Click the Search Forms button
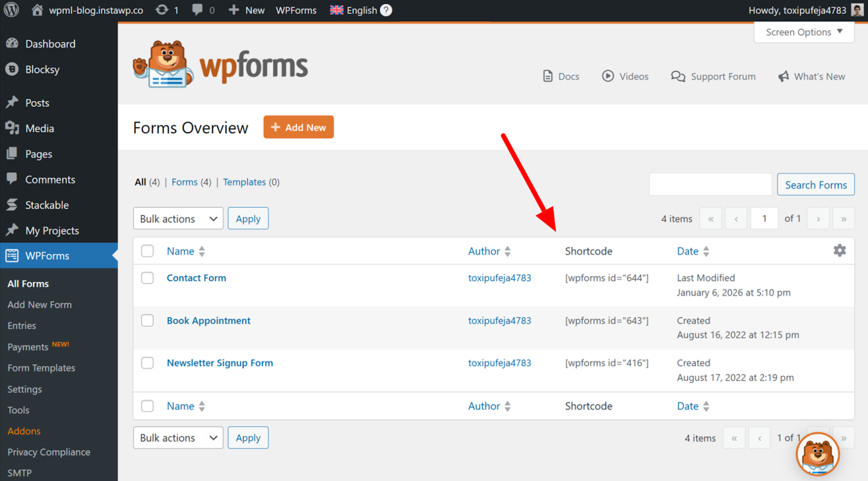The image size is (868, 481). (x=816, y=184)
